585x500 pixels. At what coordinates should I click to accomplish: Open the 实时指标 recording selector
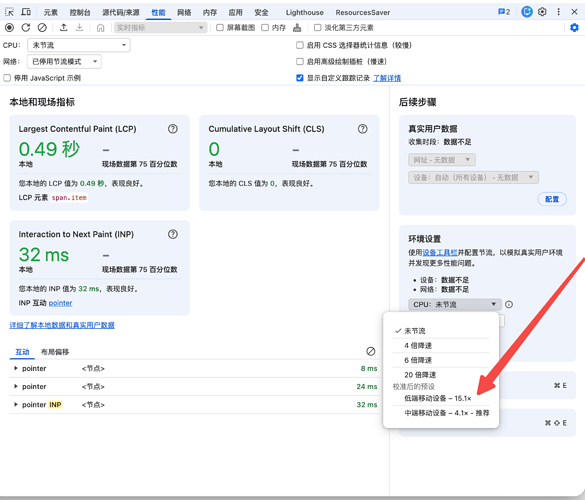pos(160,27)
